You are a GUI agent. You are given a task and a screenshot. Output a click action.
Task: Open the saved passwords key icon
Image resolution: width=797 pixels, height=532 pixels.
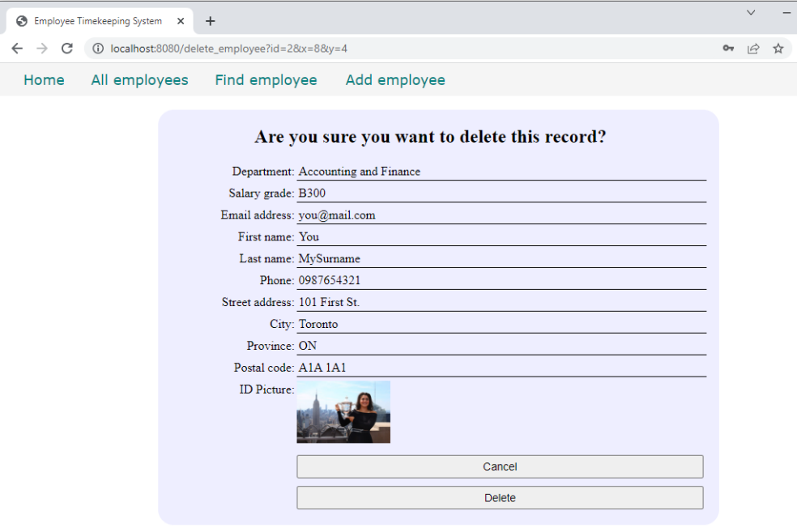click(x=728, y=49)
